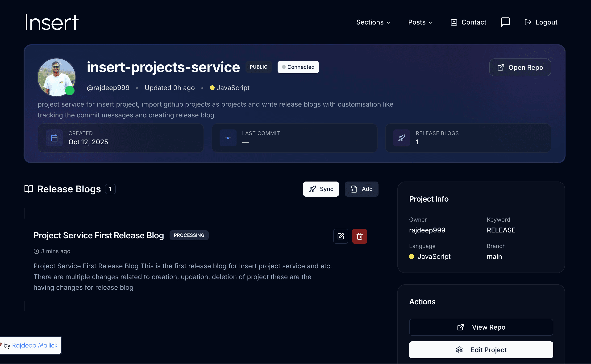Click the Connected status badge
Image resolution: width=591 pixels, height=364 pixels.
298,67
